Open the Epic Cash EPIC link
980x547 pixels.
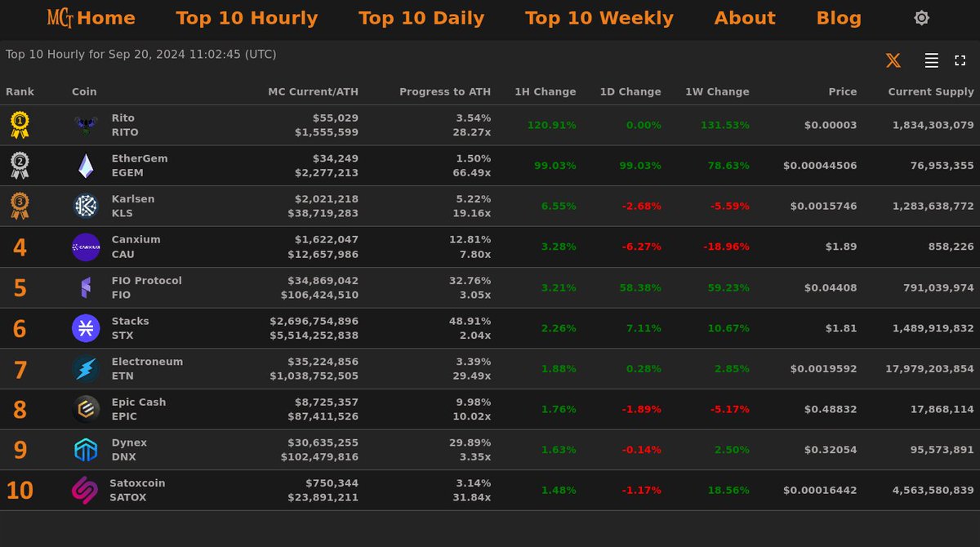(139, 409)
